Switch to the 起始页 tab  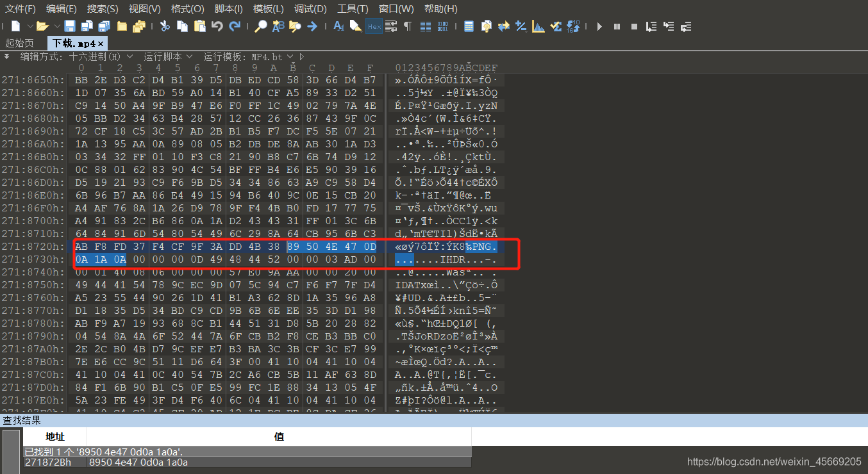(19, 43)
